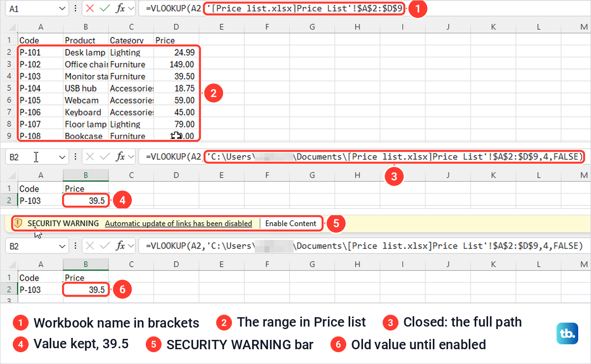Select the Category header cell
This screenshot has height=364, width=591.
point(131,40)
